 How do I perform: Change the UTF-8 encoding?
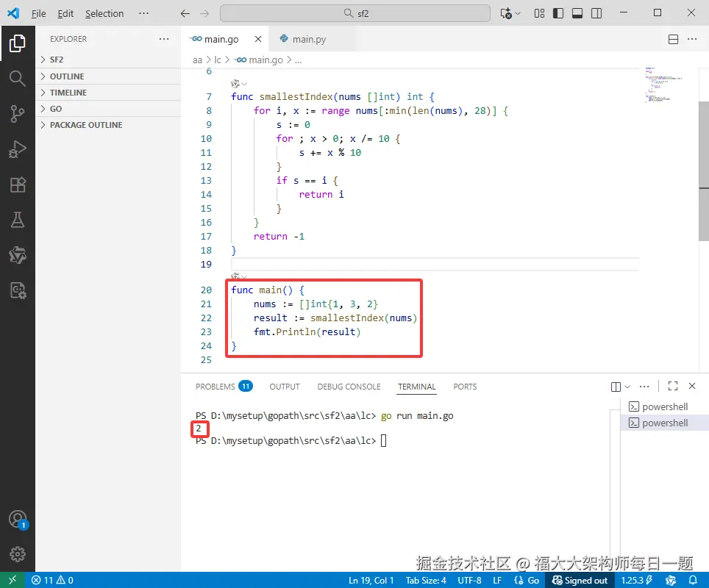coord(469,580)
